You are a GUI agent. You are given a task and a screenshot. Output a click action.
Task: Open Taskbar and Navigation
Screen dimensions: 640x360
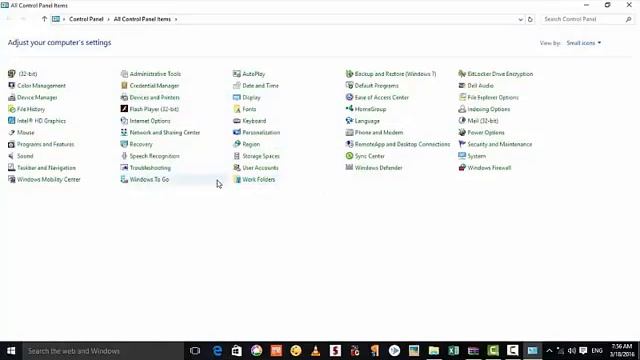click(47, 168)
